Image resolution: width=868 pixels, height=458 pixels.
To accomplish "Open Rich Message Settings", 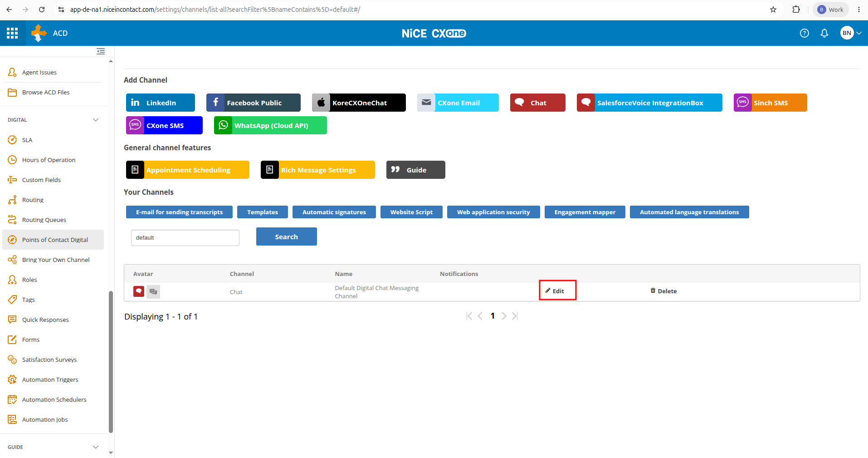I will click(x=318, y=170).
